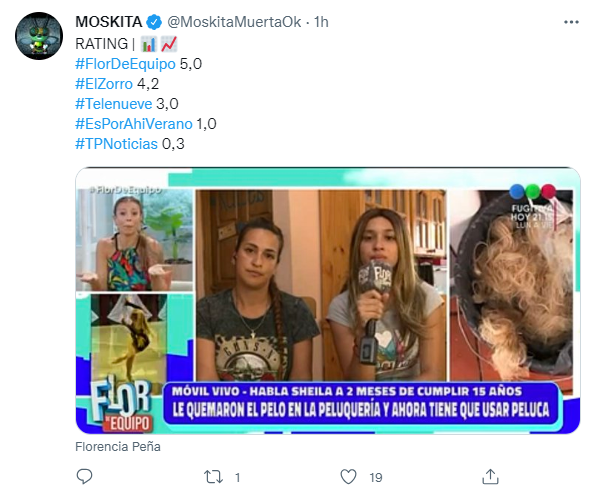
Task: Open the #ElZorro hashtag
Action: coord(104,84)
